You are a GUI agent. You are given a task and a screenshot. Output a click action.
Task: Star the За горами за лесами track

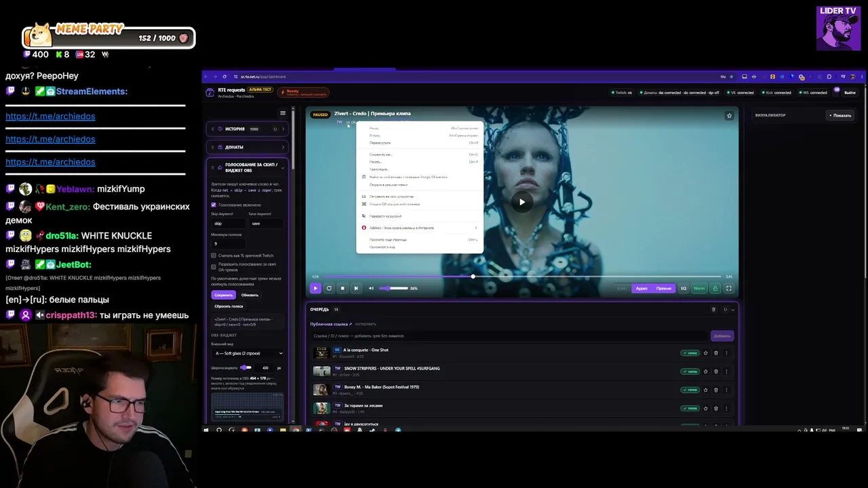coord(705,408)
